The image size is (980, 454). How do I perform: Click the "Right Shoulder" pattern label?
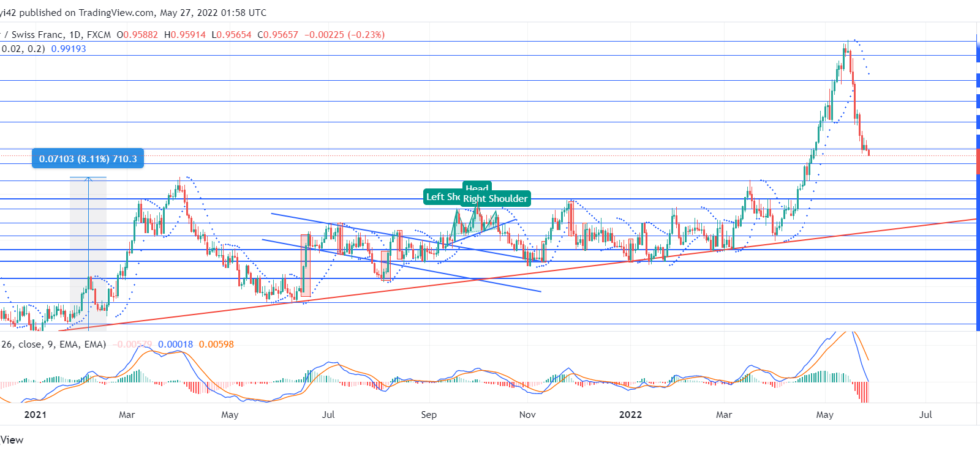[x=495, y=198]
